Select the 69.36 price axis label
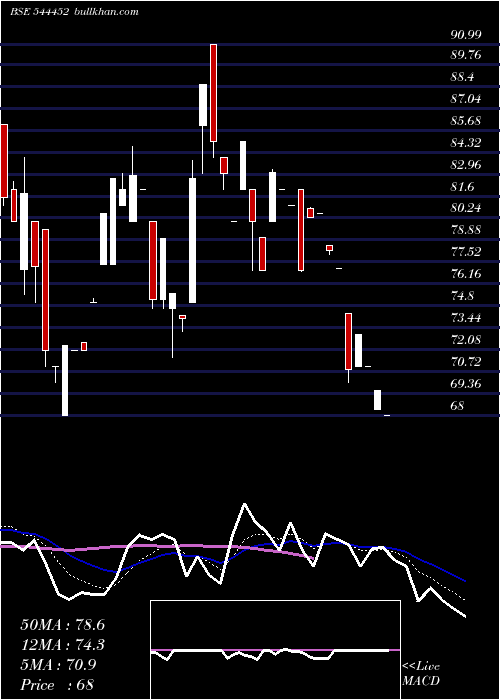Image resolution: width=500 pixels, height=700 pixels. click(x=466, y=383)
